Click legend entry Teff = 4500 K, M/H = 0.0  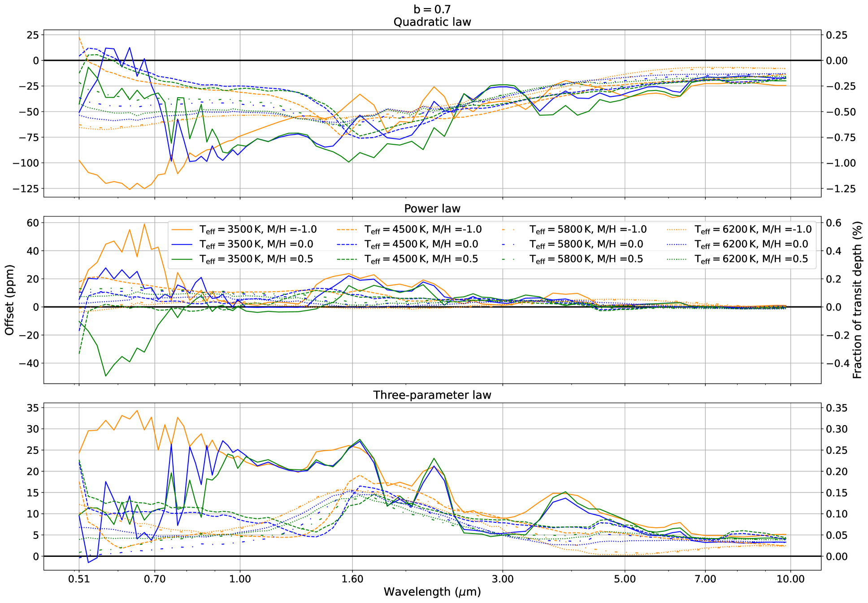[x=421, y=244]
